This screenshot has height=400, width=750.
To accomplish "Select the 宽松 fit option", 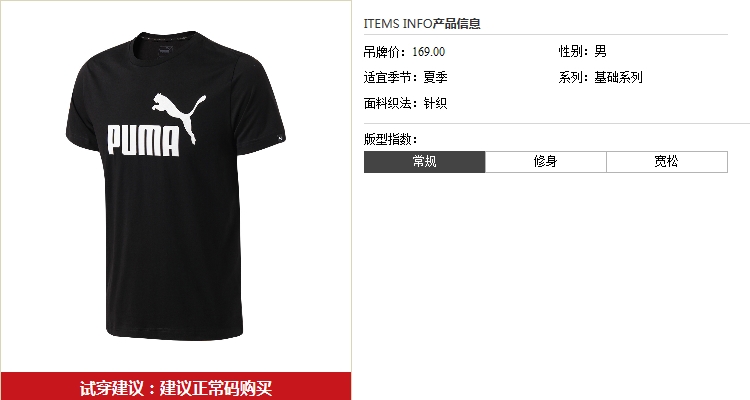I will click(667, 162).
